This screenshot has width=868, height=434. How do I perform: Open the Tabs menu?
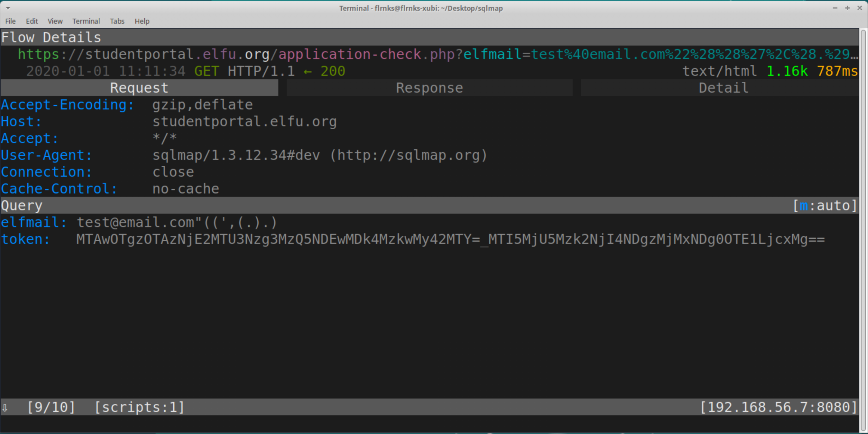tap(117, 21)
